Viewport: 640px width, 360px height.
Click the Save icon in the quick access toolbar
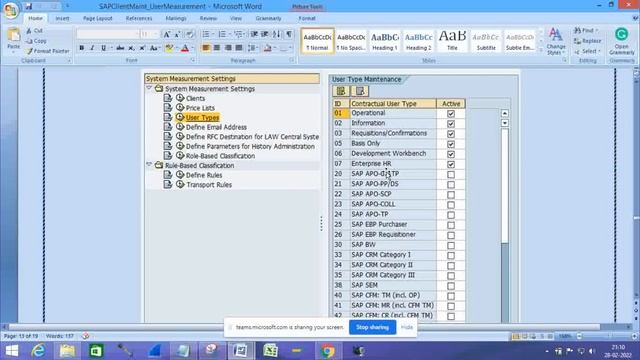[x=29, y=6]
